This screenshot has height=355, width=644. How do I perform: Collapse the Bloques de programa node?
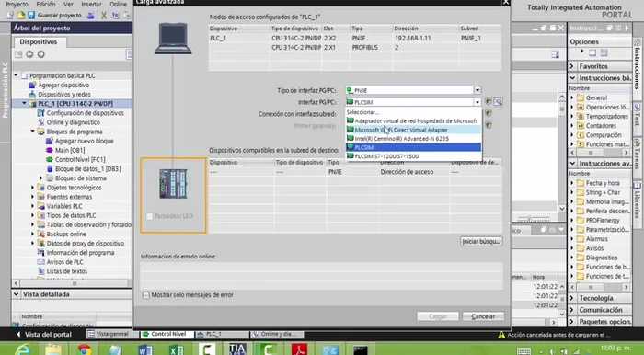click(33, 132)
